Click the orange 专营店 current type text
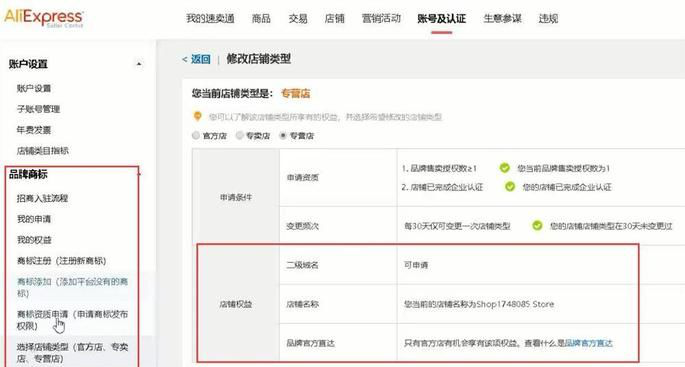 pos(296,93)
